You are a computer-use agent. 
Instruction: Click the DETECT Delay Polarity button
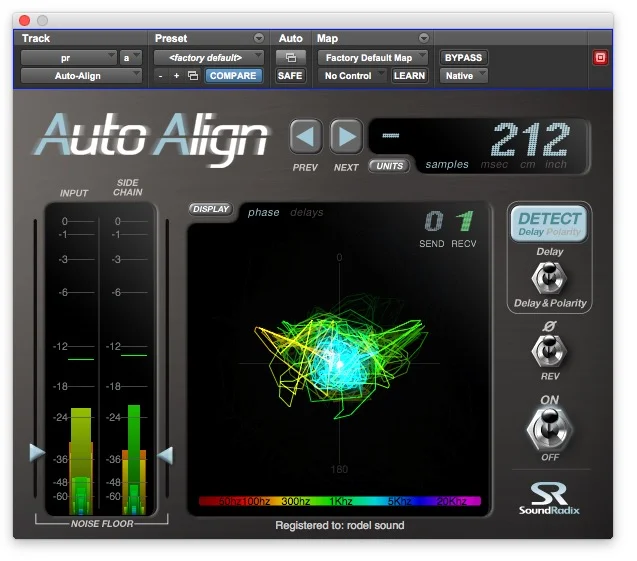pyautogui.click(x=549, y=224)
